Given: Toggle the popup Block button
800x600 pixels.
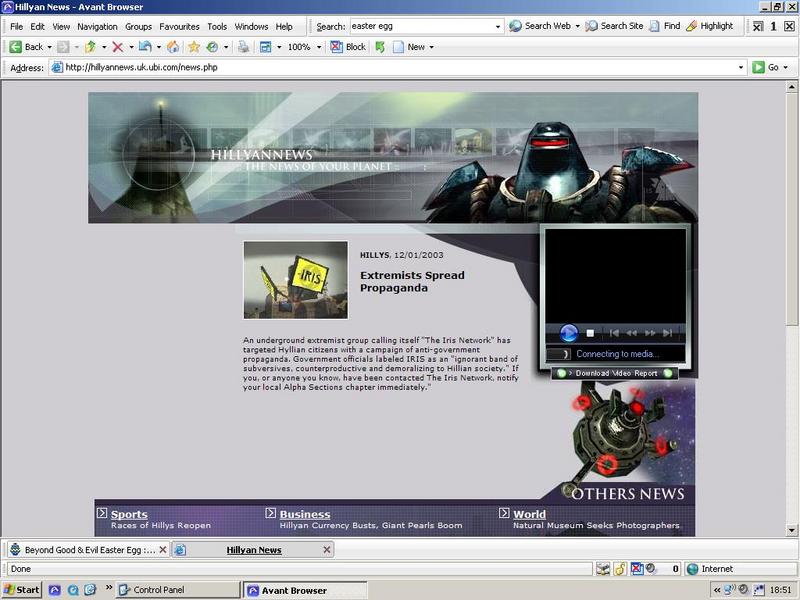Looking at the screenshot, I should tap(348, 47).
